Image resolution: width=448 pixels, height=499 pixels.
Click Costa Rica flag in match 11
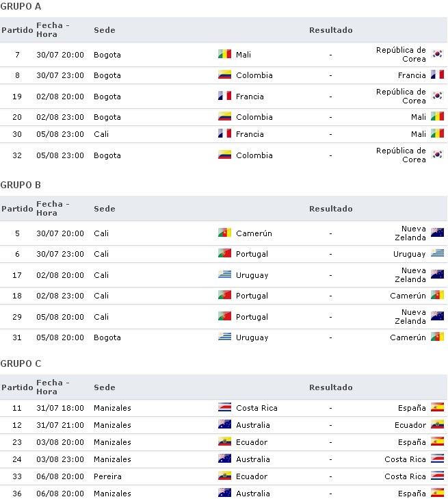224,407
